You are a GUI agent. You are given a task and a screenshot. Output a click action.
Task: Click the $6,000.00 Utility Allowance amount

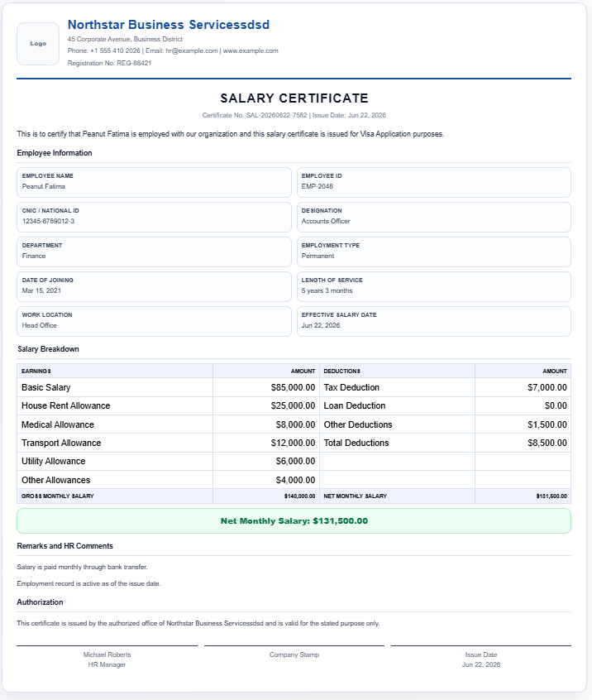point(295,461)
